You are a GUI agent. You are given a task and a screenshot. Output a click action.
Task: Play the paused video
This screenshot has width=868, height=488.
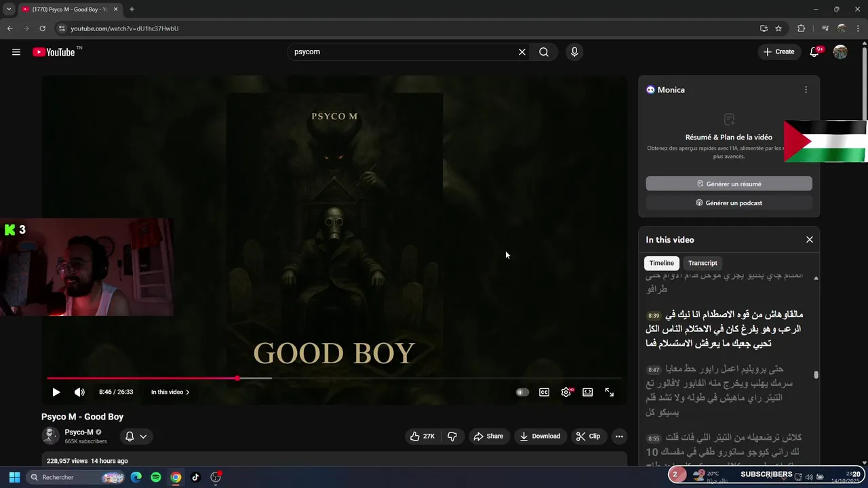click(56, 392)
